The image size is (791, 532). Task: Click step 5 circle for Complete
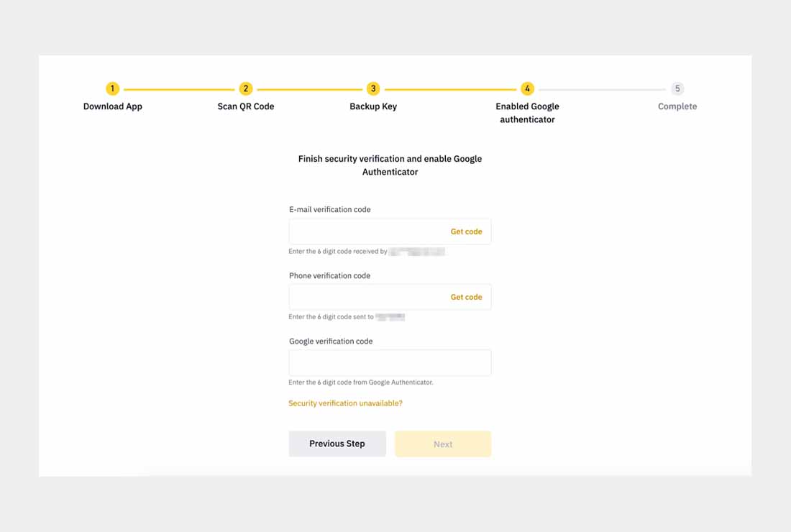(x=677, y=88)
